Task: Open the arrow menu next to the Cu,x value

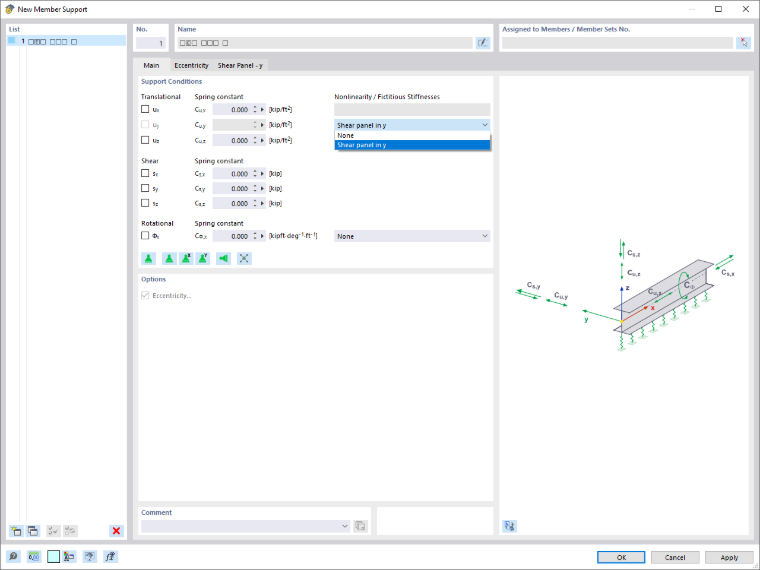Action: pyautogui.click(x=262, y=110)
